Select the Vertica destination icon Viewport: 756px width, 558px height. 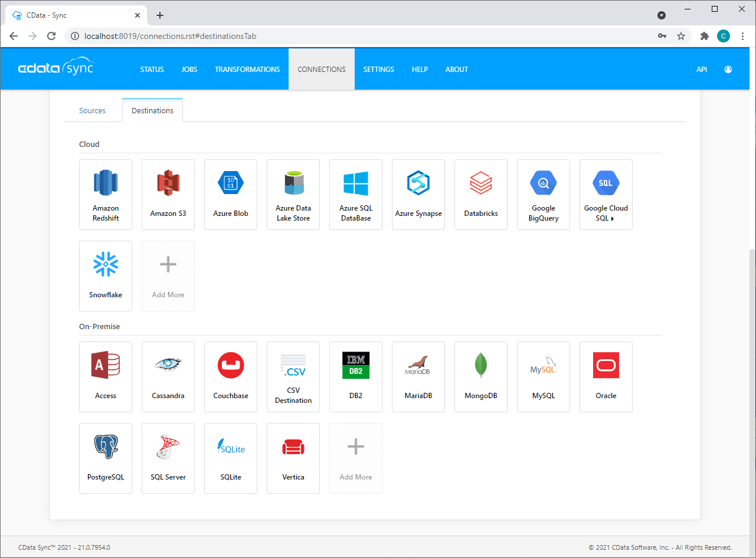293,447
